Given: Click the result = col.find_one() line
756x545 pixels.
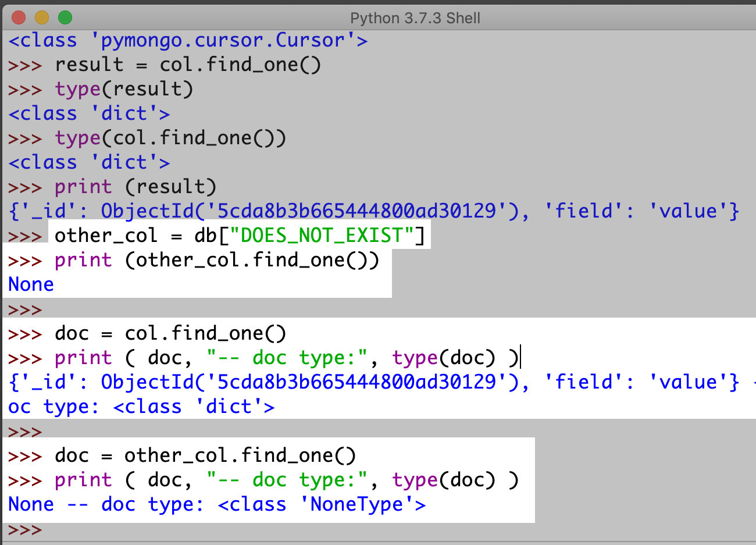Looking at the screenshot, I should [x=186, y=64].
